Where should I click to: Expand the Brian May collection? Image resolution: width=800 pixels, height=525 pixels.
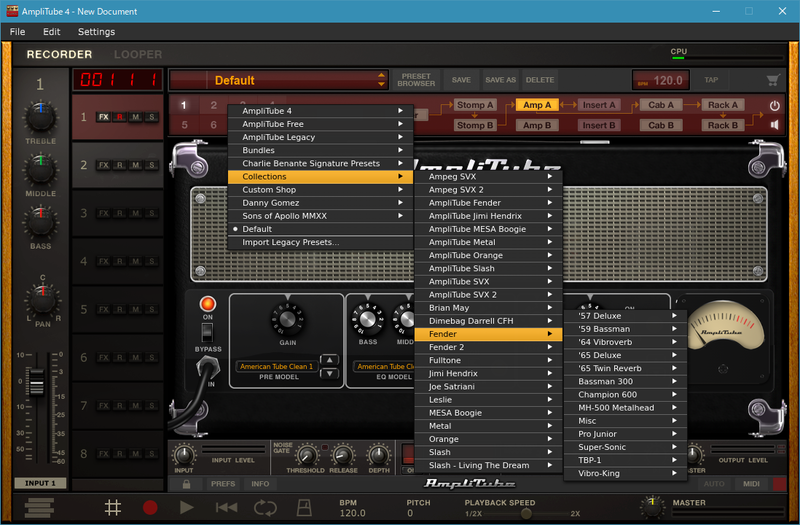click(488, 308)
